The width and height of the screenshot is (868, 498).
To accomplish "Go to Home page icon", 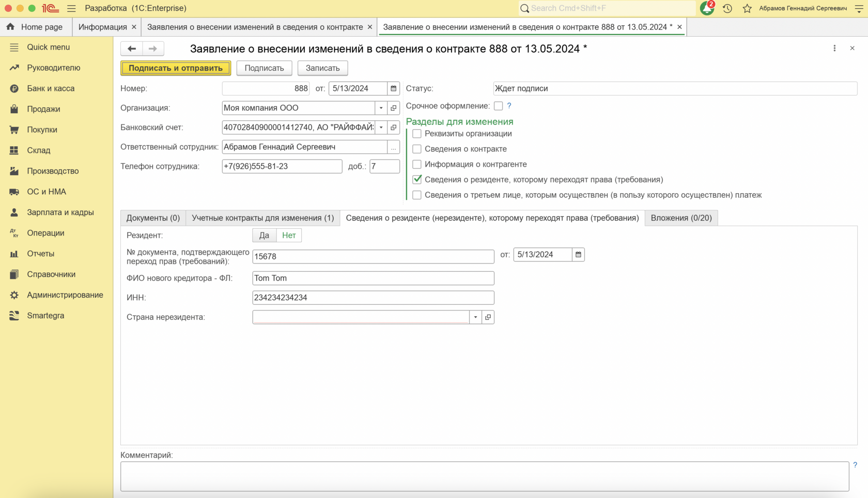I will [10, 27].
